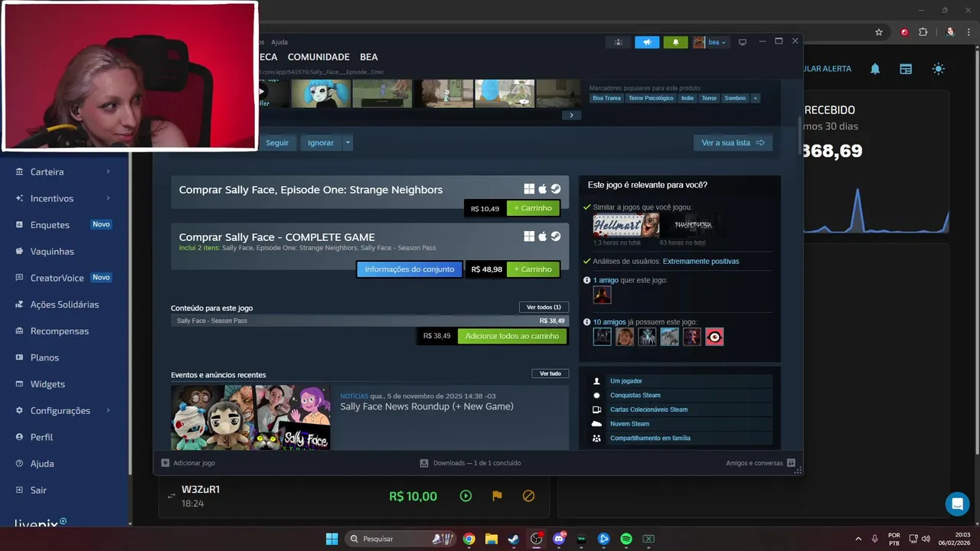
Task: Click Cartas Colecionáveis Steam feature link
Action: (648, 409)
